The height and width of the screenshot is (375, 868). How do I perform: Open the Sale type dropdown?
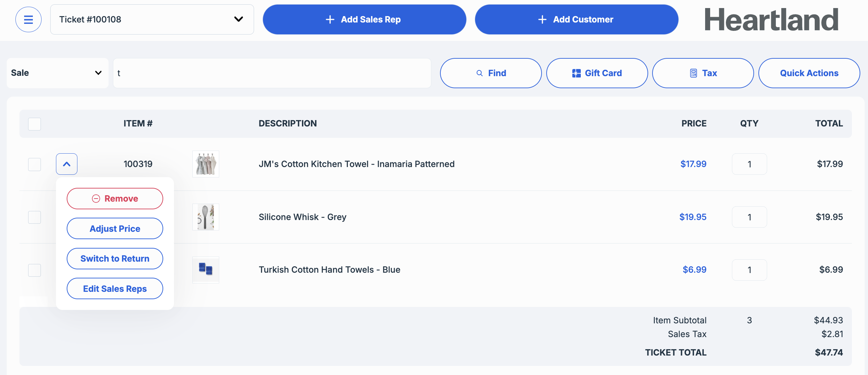pyautogui.click(x=57, y=73)
